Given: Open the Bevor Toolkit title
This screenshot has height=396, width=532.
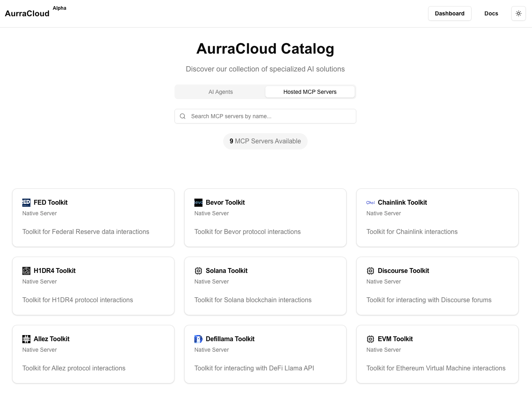Looking at the screenshot, I should [225, 202].
